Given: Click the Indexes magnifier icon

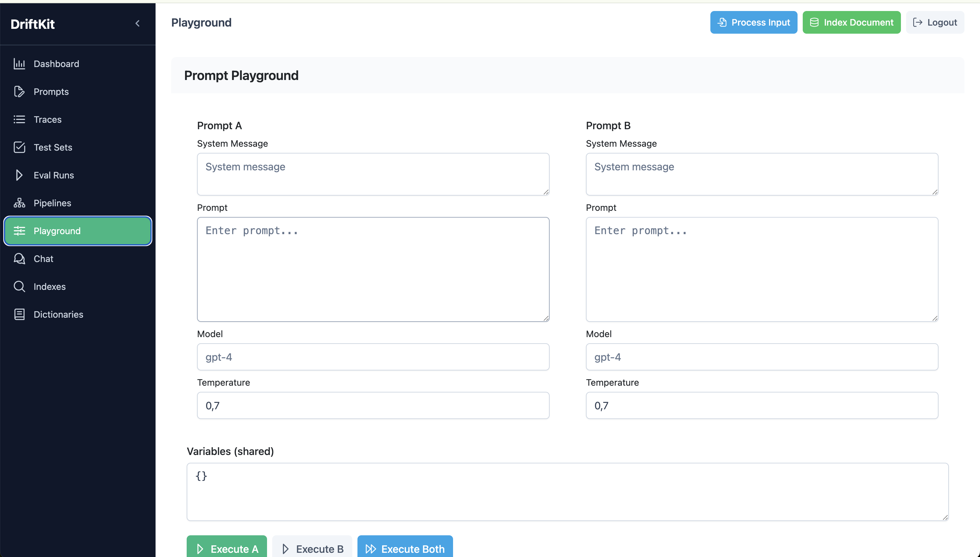Looking at the screenshot, I should 19,287.
